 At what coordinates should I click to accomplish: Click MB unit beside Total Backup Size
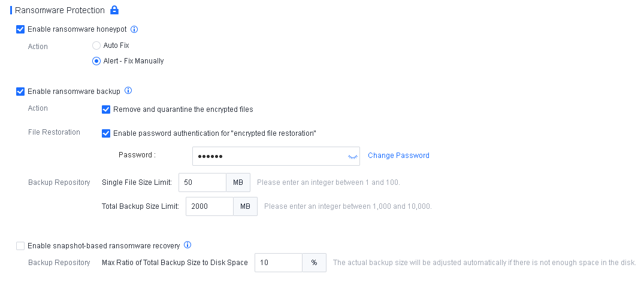(x=245, y=206)
